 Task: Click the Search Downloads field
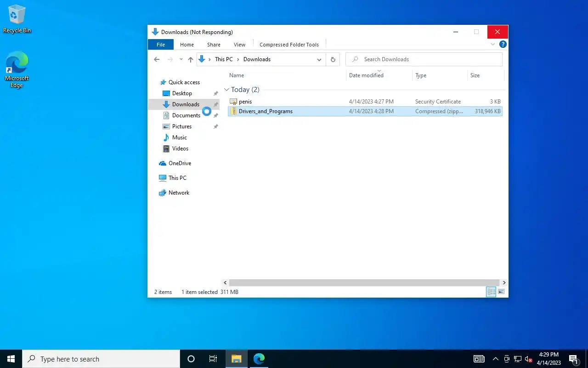tap(424, 59)
